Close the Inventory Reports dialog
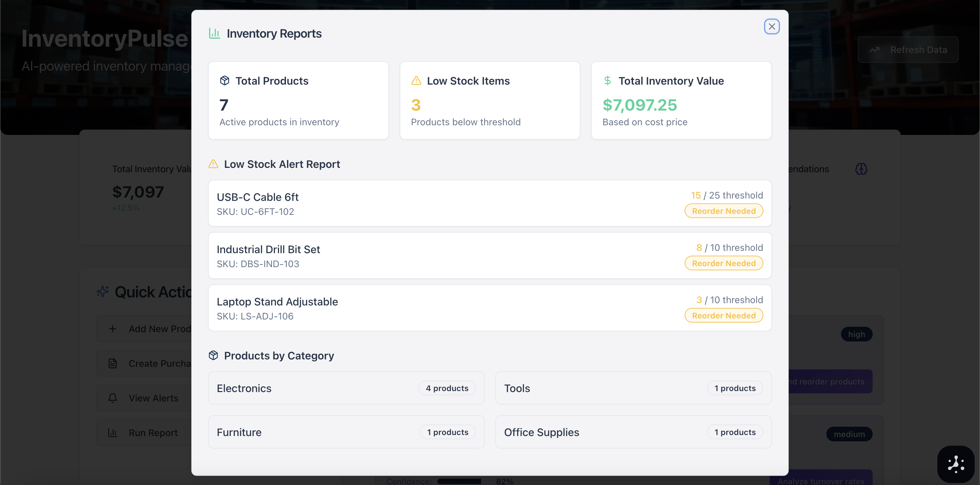Image resolution: width=980 pixels, height=485 pixels. (772, 27)
